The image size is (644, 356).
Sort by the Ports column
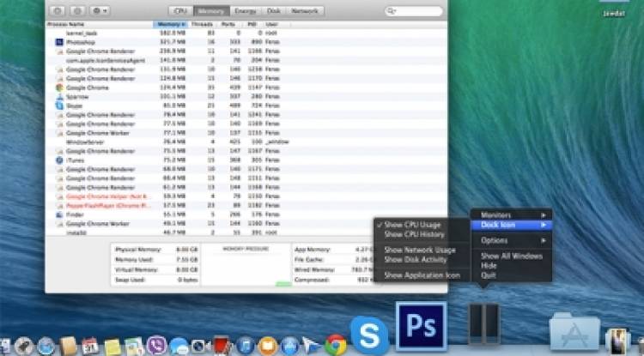(x=228, y=25)
